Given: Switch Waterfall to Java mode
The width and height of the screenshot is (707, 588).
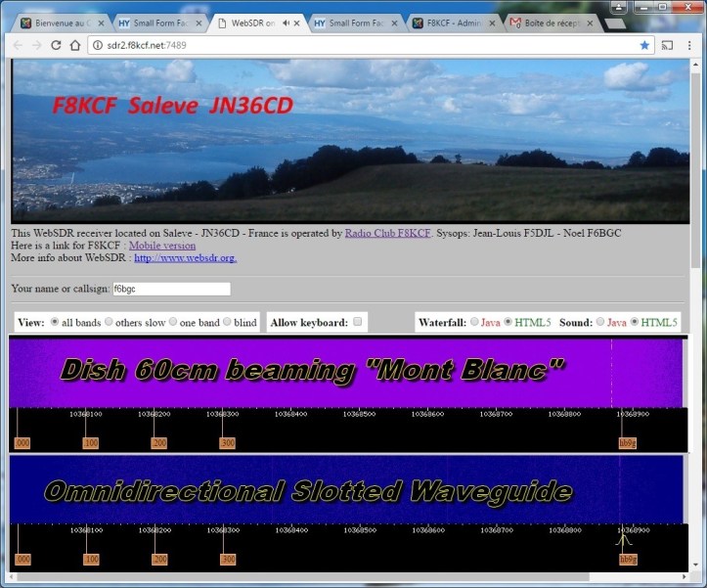Looking at the screenshot, I should click(x=475, y=322).
